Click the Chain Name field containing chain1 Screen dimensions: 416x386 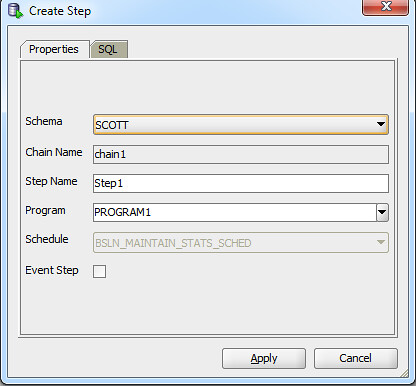[241, 154]
